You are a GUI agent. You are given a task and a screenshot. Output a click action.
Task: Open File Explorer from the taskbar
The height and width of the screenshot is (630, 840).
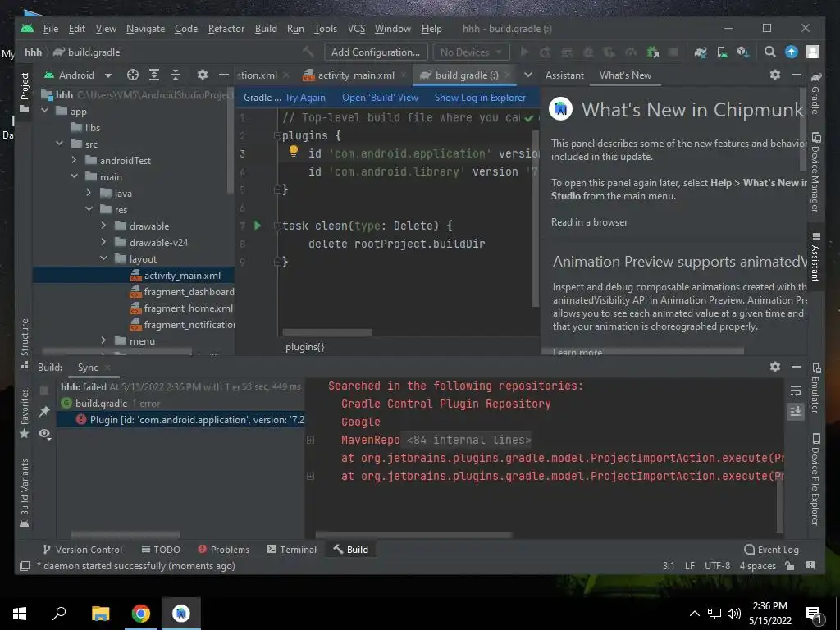point(100,614)
